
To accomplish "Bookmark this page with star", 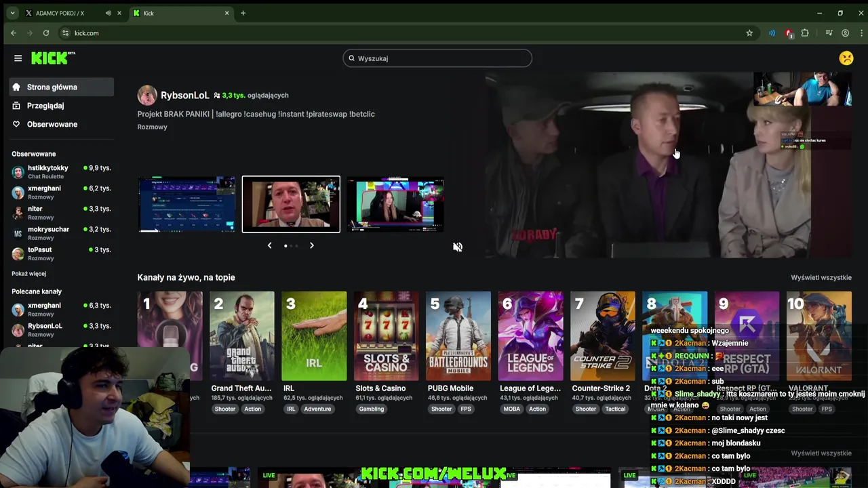I will [749, 33].
